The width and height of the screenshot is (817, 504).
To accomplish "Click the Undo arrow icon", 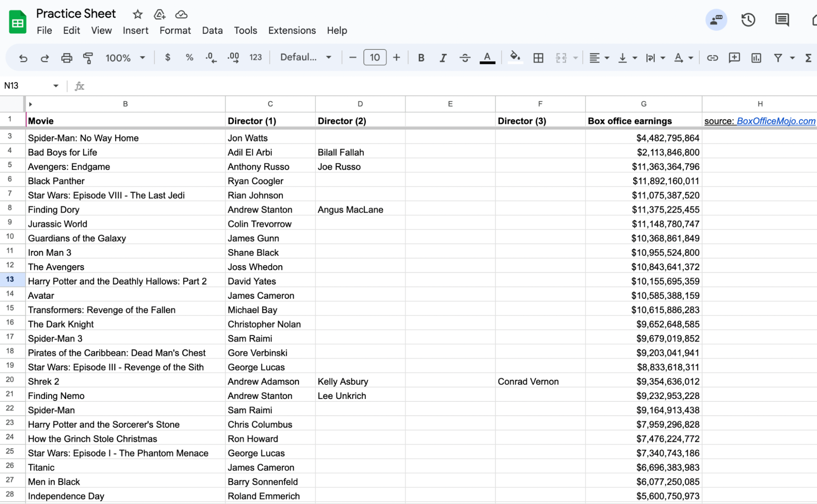I will (23, 58).
